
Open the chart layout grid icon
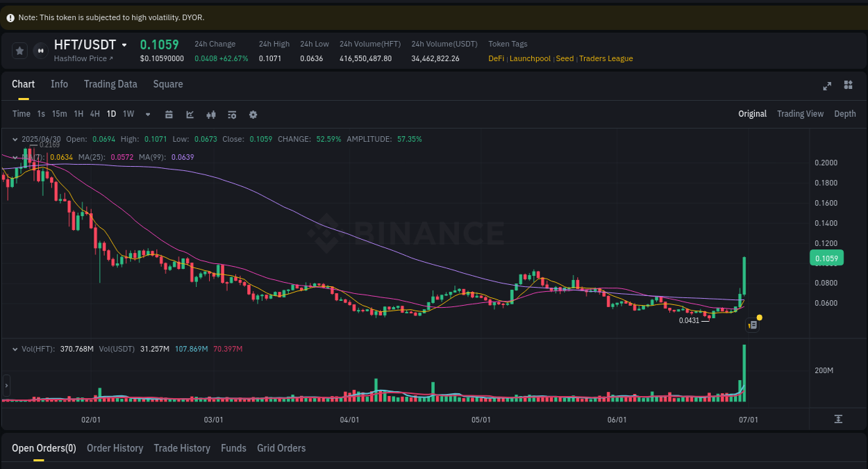pos(848,85)
